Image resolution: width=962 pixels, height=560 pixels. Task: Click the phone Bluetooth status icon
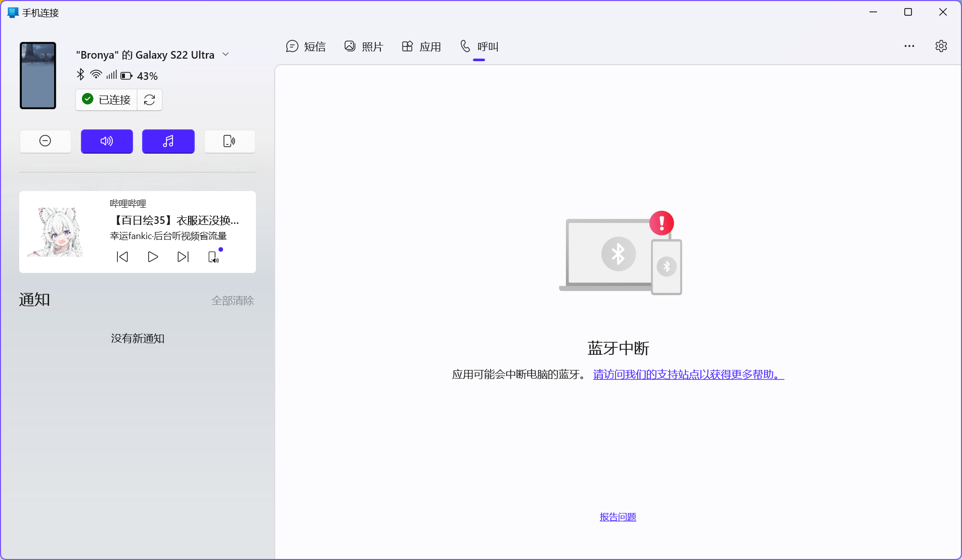[80, 75]
